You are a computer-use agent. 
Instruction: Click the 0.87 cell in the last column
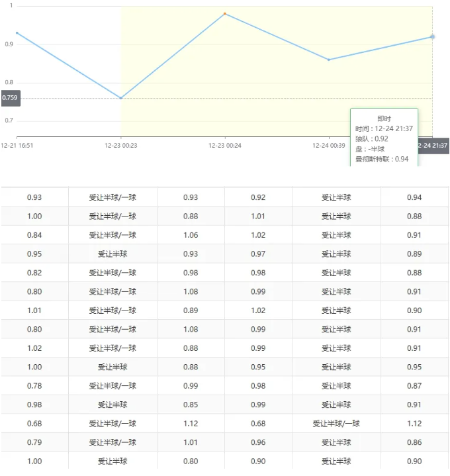(414, 386)
